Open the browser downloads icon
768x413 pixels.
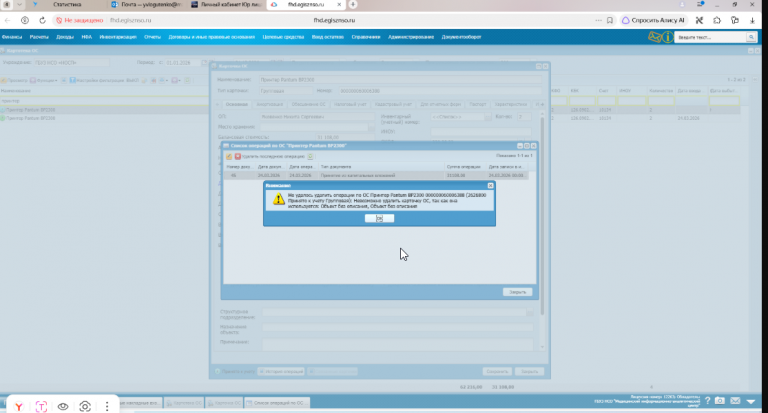(x=752, y=21)
